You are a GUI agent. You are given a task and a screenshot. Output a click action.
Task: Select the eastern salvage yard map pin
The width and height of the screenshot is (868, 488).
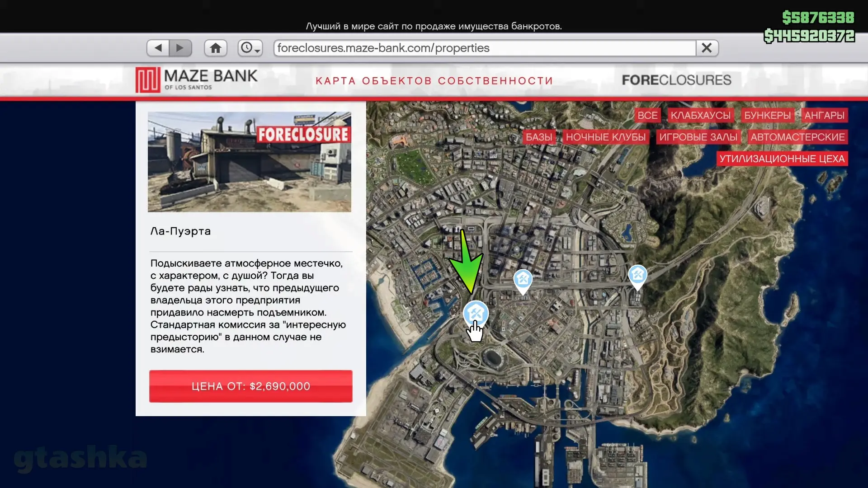coord(637,277)
